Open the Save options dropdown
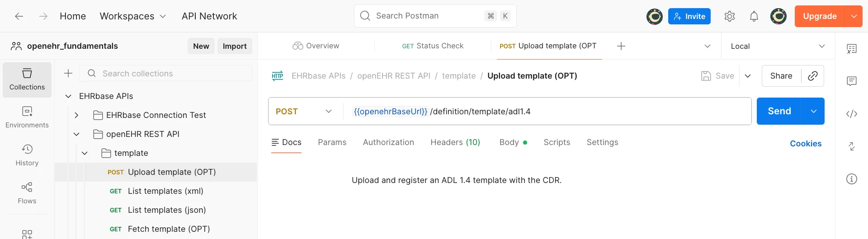 pyautogui.click(x=748, y=76)
